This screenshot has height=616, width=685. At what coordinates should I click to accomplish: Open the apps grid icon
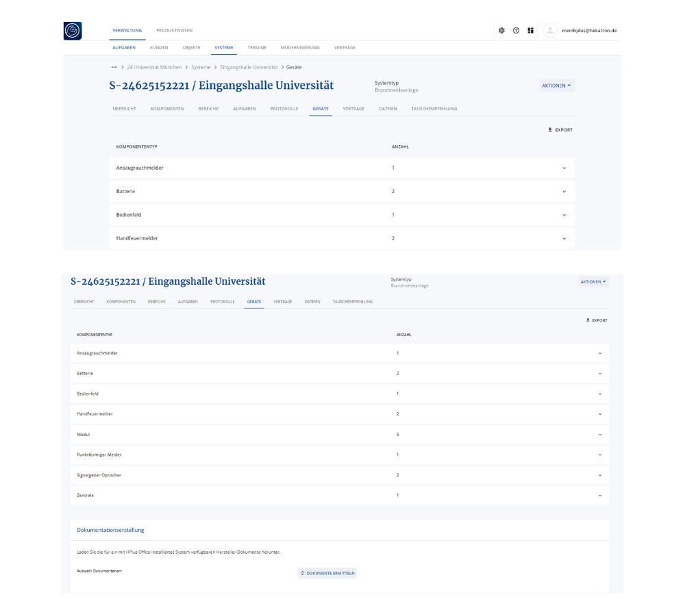pos(531,31)
